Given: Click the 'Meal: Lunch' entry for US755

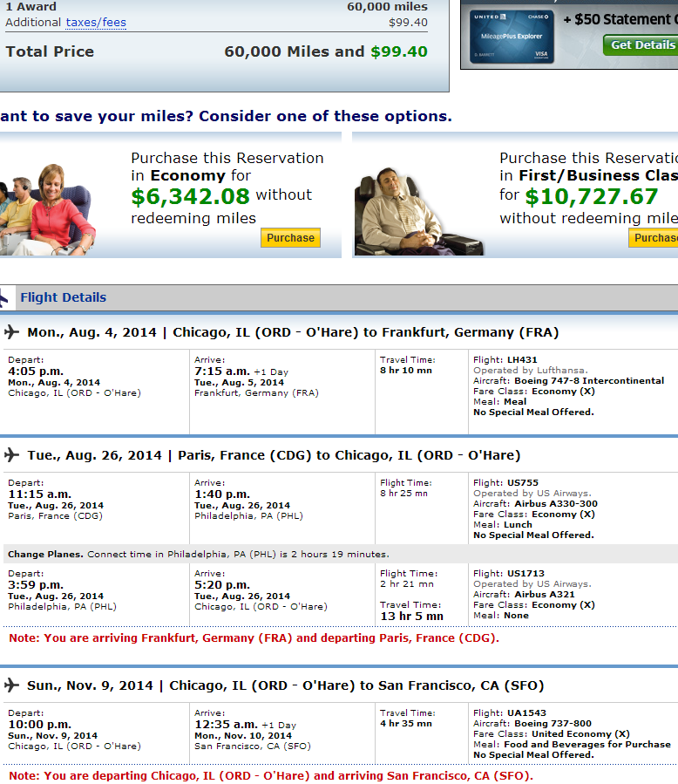Looking at the screenshot, I should tap(503, 524).
